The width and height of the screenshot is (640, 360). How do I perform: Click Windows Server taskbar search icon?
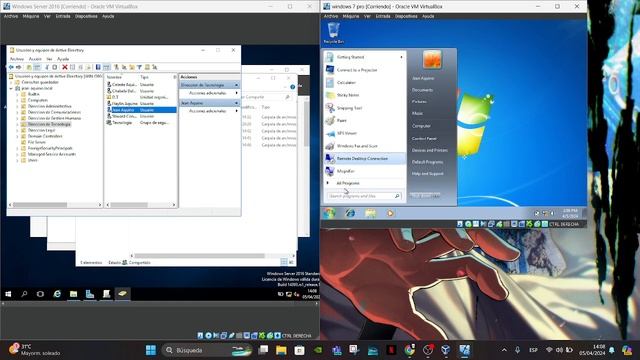click(24, 294)
